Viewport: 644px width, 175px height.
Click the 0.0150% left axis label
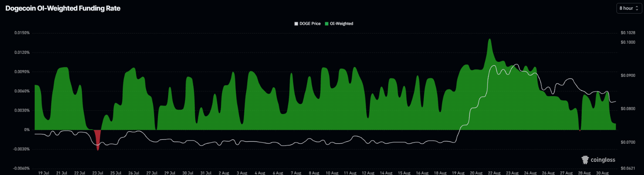[x=21, y=33]
